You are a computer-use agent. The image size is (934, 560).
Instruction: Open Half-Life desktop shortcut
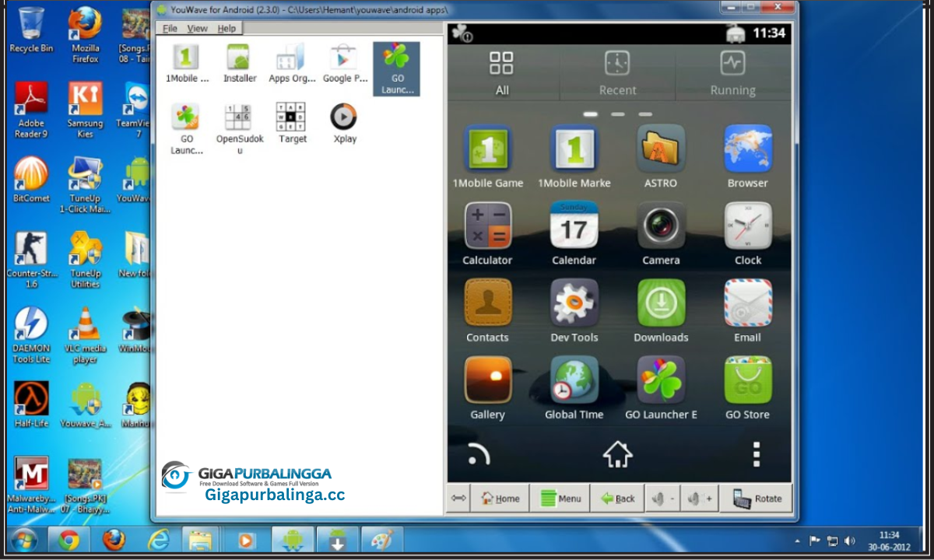[x=31, y=405]
